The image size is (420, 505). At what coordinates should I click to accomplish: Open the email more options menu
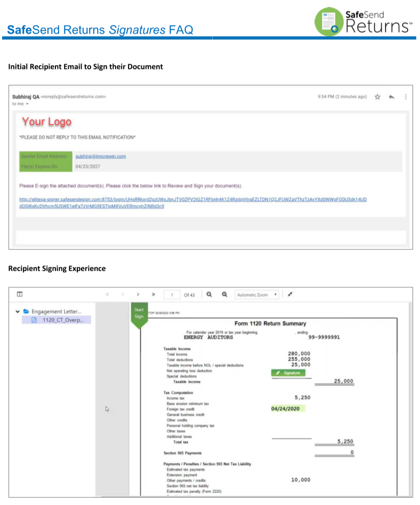[x=406, y=97]
